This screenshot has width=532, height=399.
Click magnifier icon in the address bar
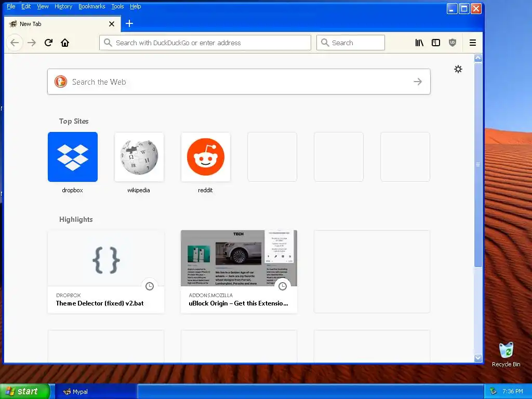(108, 43)
